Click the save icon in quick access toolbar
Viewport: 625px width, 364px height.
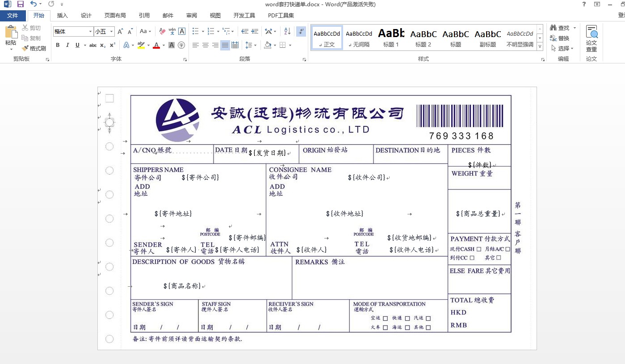21,4
